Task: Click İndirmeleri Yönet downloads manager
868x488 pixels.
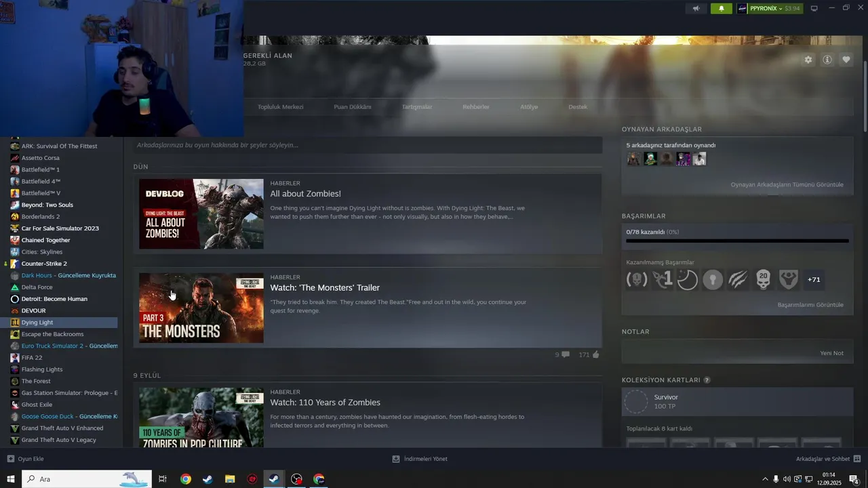Action: 420,459
